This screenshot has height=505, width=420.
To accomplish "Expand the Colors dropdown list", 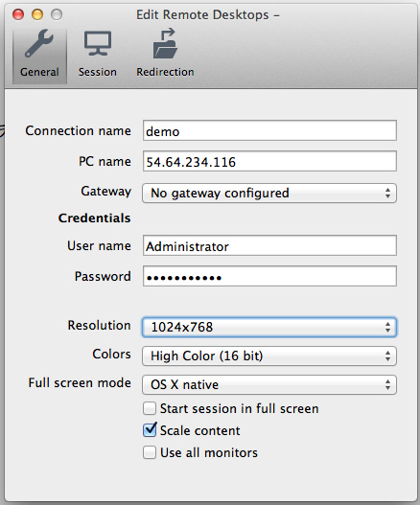I will (269, 356).
